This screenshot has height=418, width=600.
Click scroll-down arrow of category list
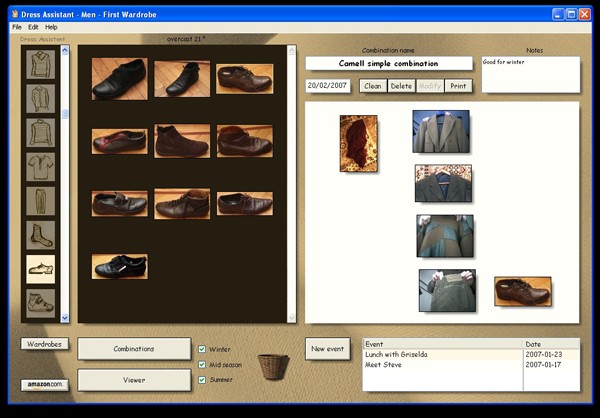[x=65, y=318]
